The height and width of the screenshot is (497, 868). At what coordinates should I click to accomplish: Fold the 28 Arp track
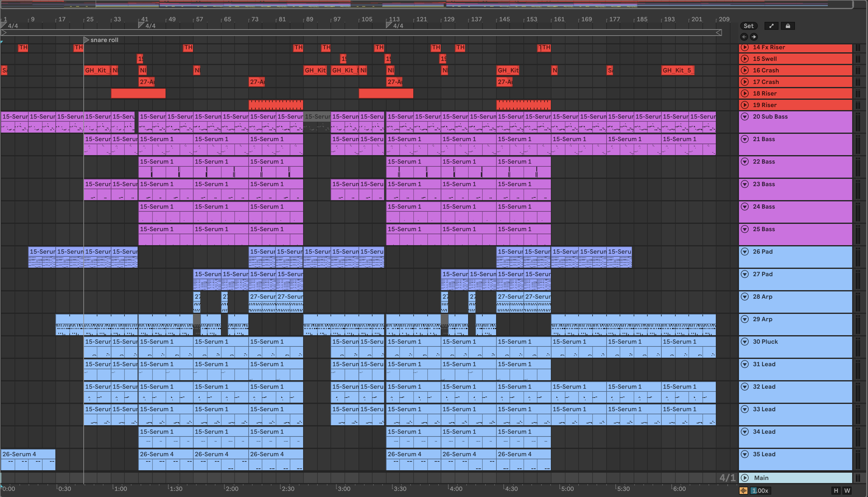[x=745, y=297]
